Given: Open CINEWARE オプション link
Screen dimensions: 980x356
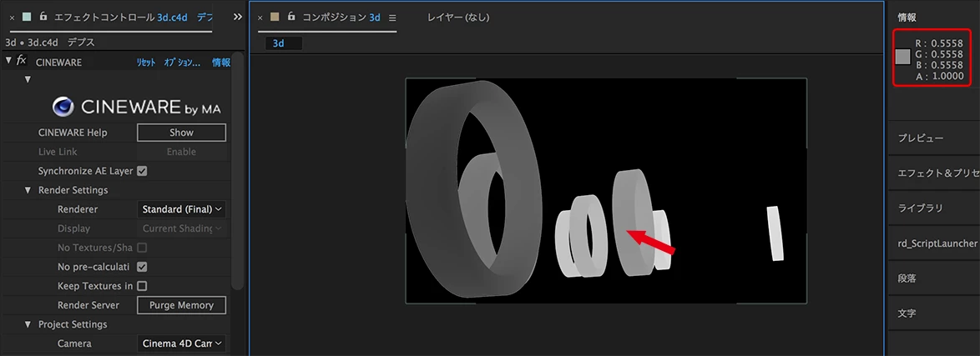Looking at the screenshot, I should tap(182, 63).
